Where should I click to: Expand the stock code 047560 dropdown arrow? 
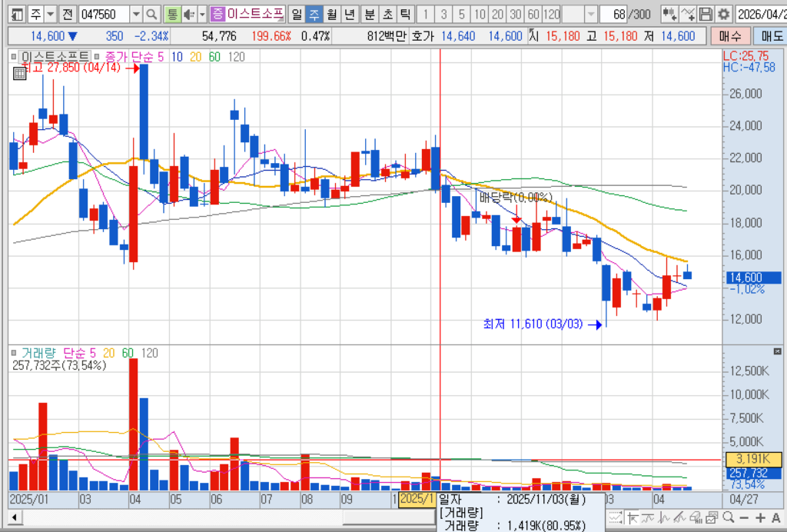point(136,15)
